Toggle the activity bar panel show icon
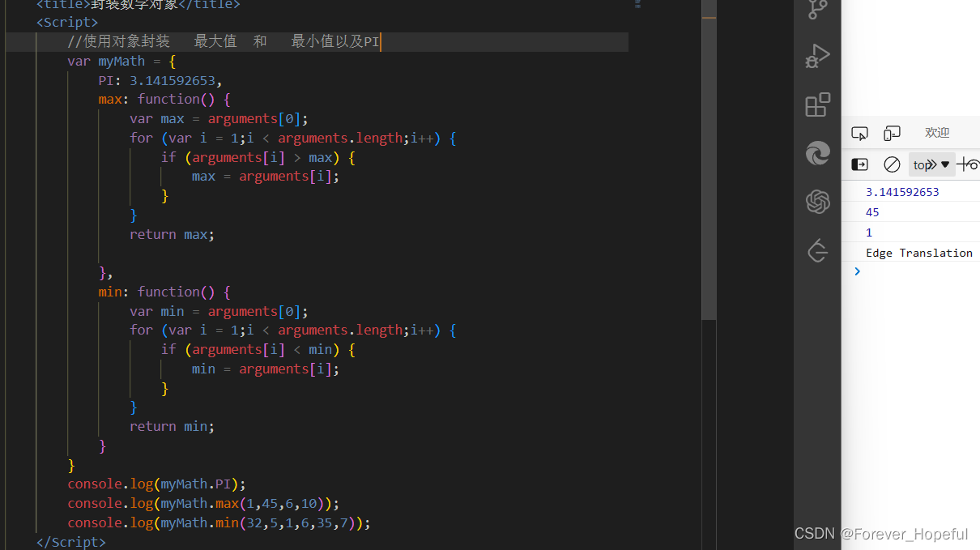980x550 pixels. tap(859, 164)
